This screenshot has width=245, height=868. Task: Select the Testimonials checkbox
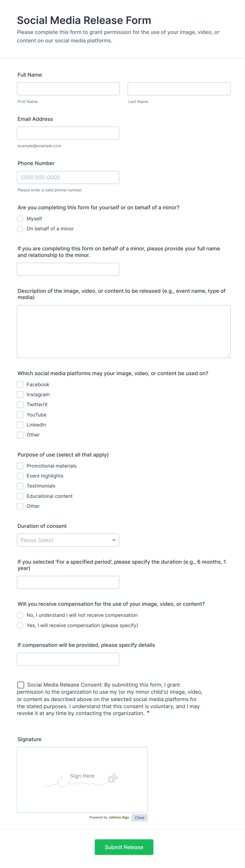20,486
